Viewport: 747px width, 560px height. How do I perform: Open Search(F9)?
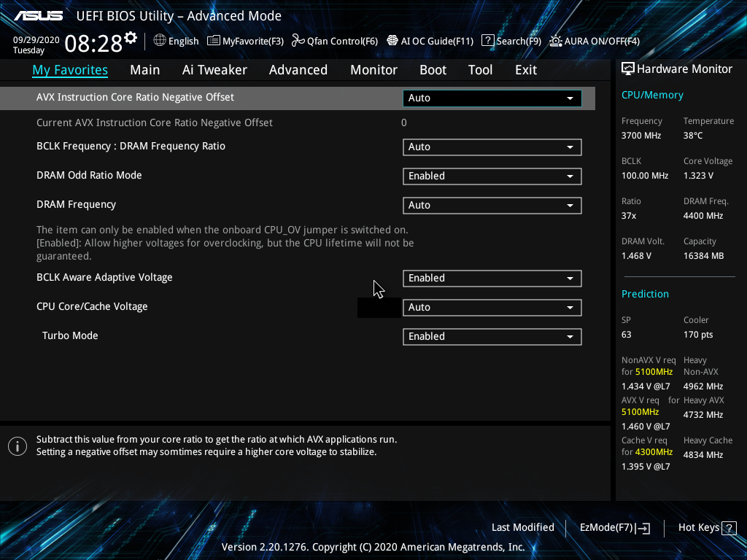(511, 41)
